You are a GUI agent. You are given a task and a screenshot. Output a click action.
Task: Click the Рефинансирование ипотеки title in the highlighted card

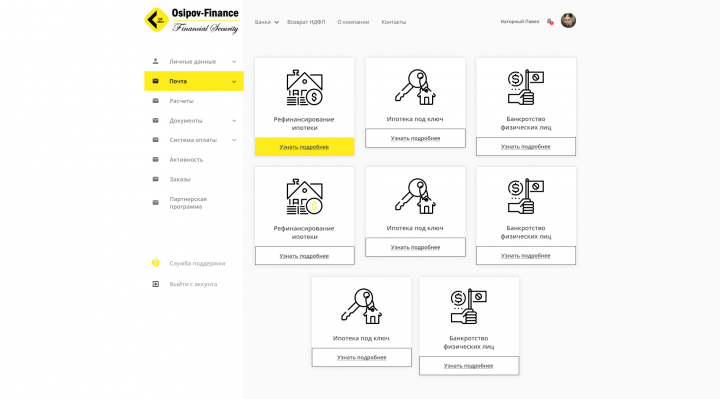click(304, 124)
